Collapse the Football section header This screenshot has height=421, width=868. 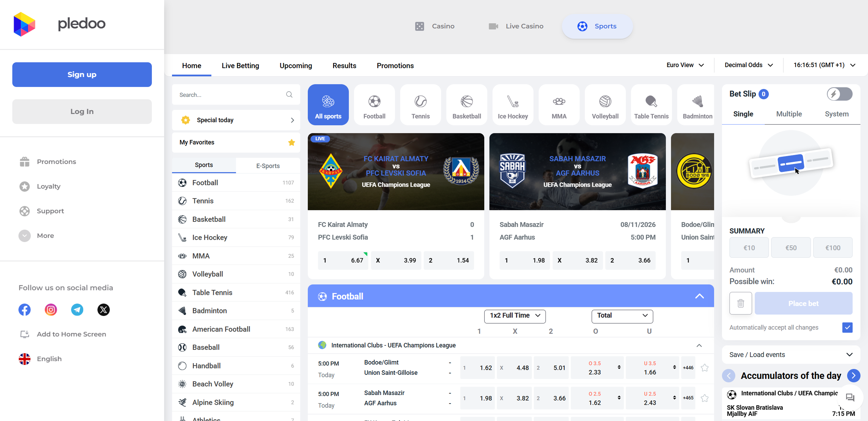(x=699, y=296)
